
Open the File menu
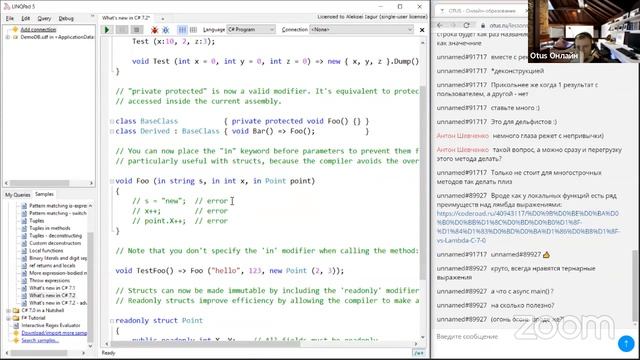coord(10,18)
